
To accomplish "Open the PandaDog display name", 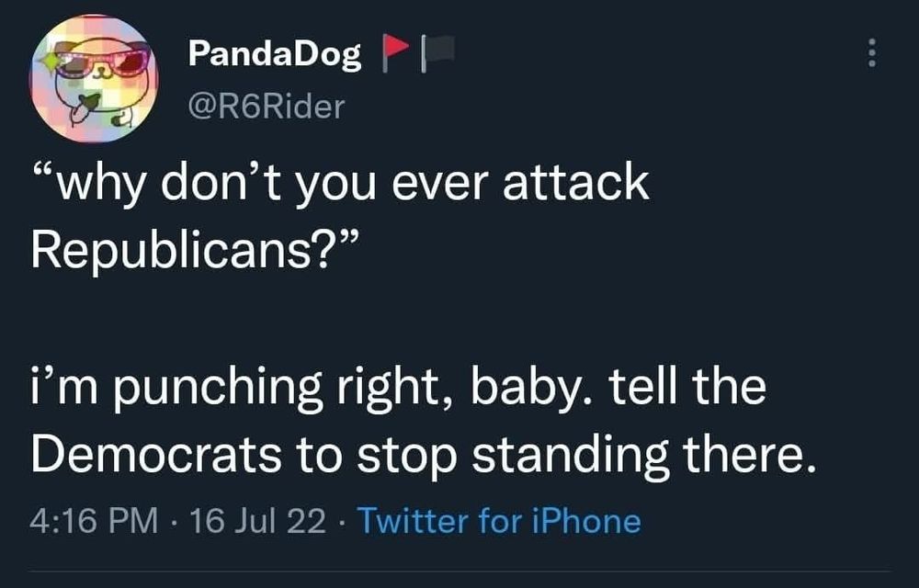I will [275, 54].
